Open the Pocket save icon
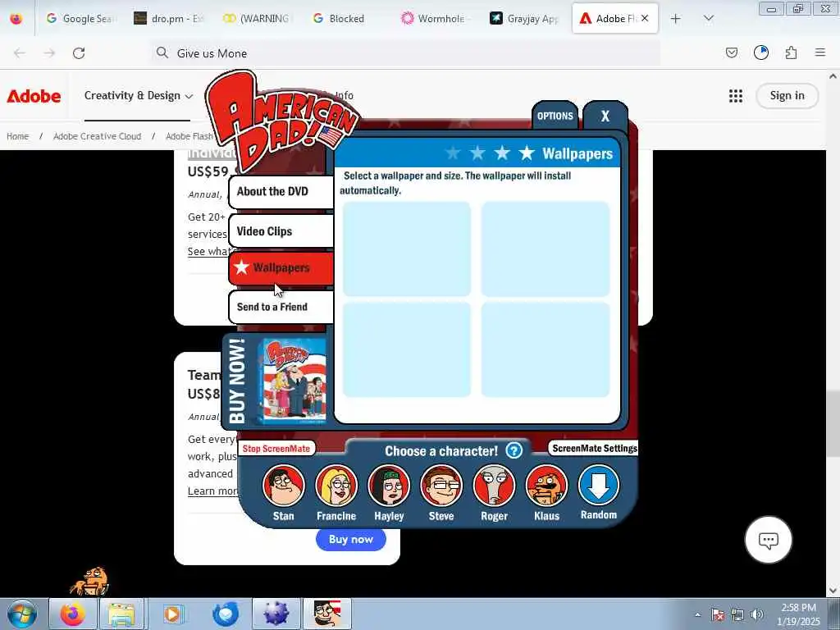 [731, 52]
